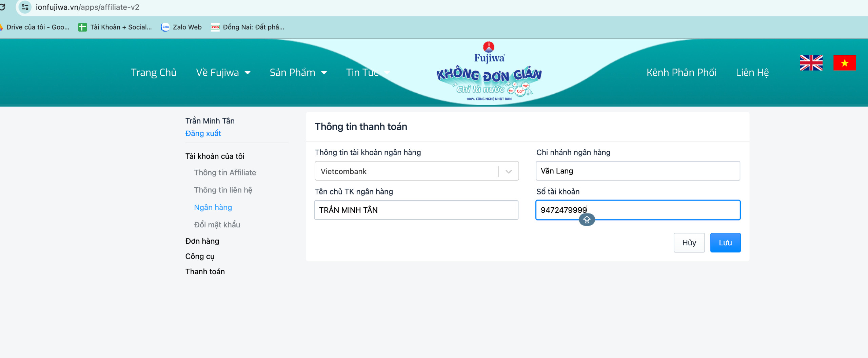Open Đổi mật khẩu in sidebar
Screen dimensions: 868x358
point(217,225)
